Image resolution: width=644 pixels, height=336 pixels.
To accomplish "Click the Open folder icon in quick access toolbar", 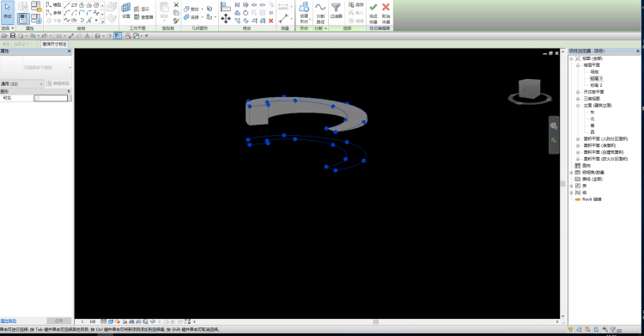I will click(x=4, y=36).
